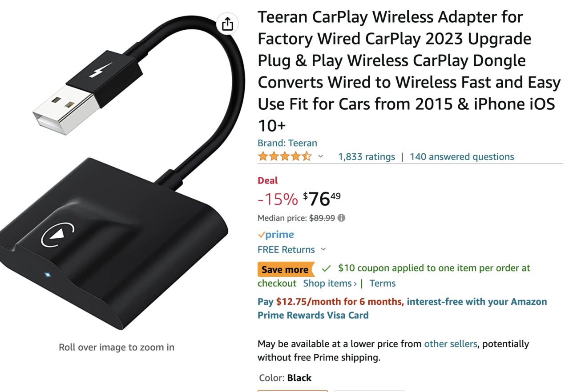This screenshot has height=392, width=569.
Task: Expand the FREE Returns chevron
Action: tap(323, 249)
